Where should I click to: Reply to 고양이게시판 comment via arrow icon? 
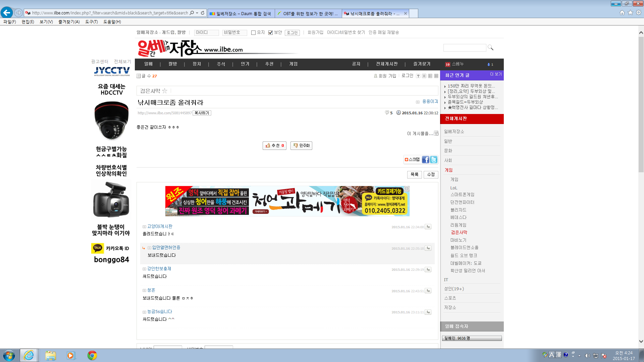(428, 227)
